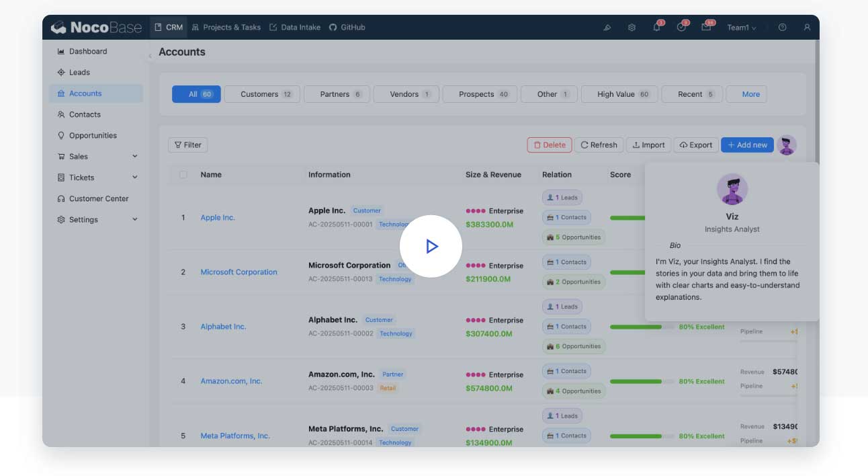868x476 pixels.
Task: Click the Add new button
Action: pos(747,145)
